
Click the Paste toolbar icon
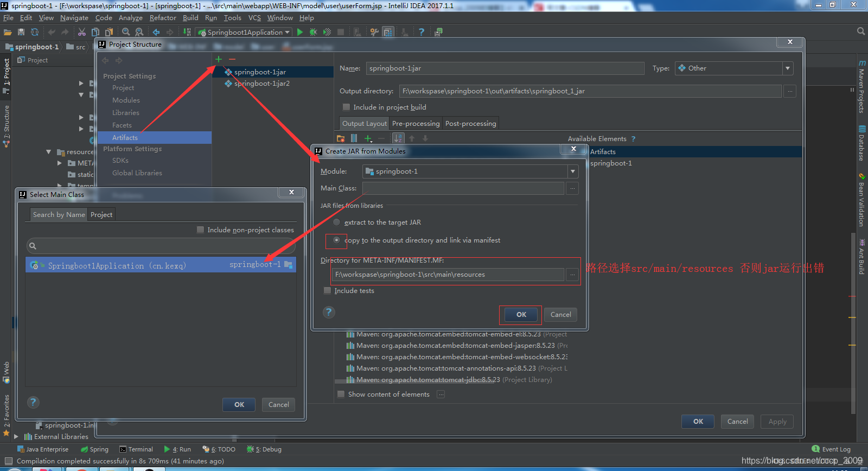(109, 32)
